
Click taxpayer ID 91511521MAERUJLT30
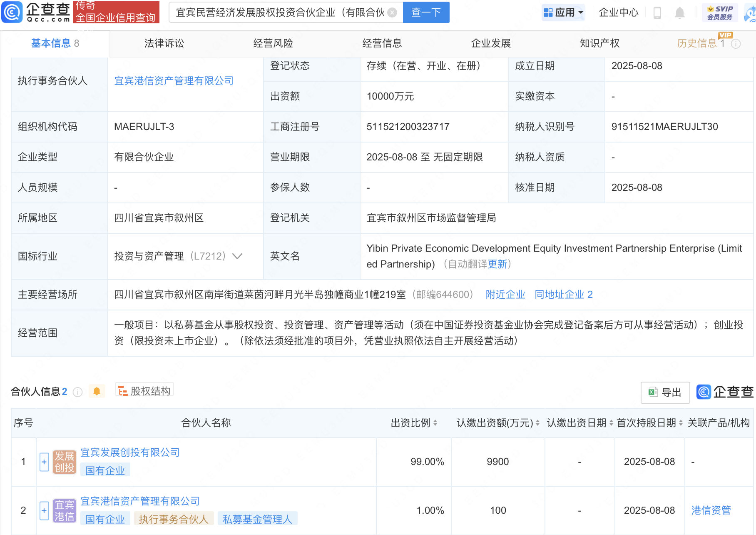click(x=665, y=127)
